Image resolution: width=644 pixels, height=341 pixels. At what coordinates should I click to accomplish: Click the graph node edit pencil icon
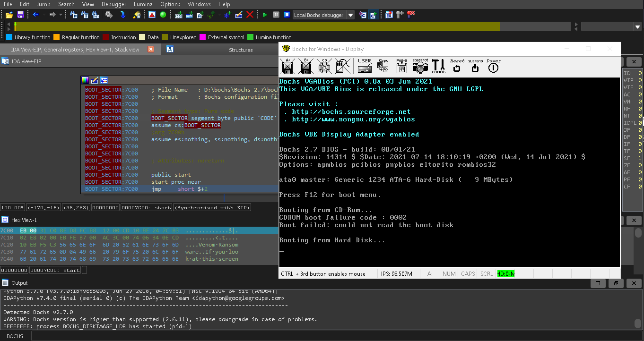click(x=95, y=80)
